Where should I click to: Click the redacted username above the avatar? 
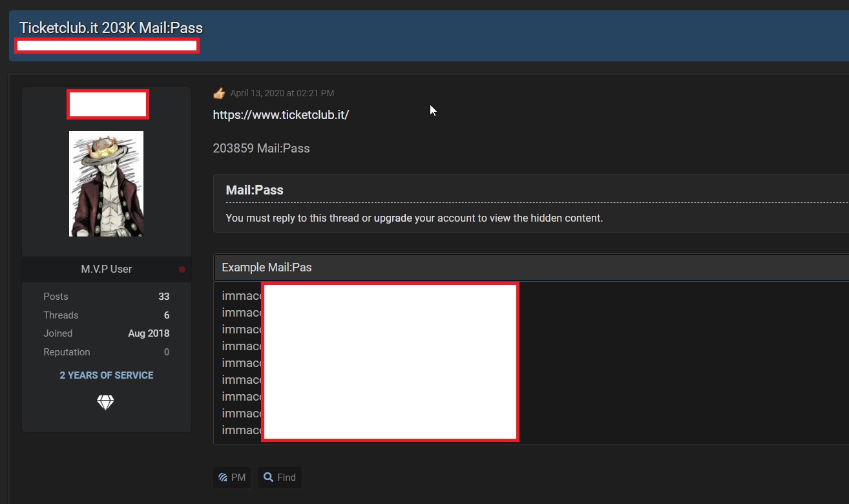point(108,105)
